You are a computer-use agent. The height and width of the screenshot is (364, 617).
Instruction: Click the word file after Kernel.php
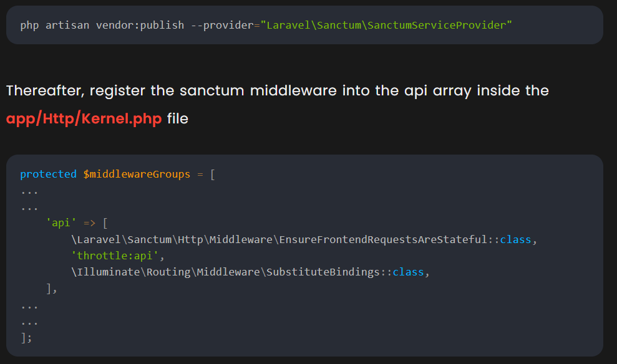point(177,118)
